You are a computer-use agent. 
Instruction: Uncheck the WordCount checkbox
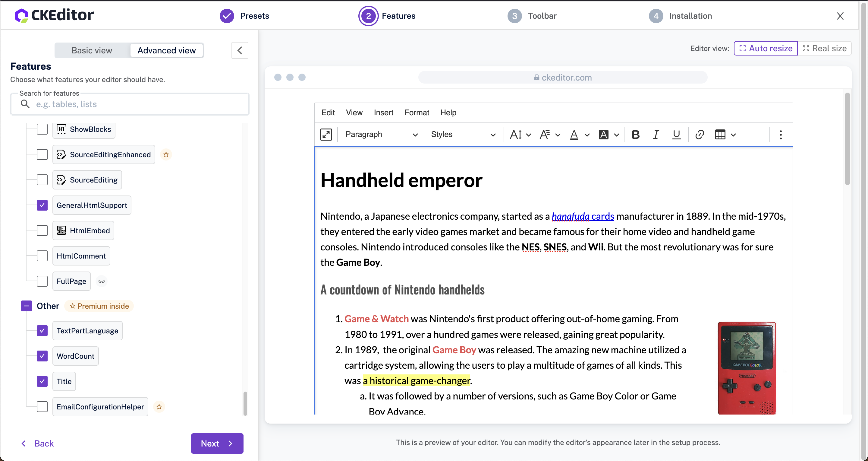pos(42,356)
